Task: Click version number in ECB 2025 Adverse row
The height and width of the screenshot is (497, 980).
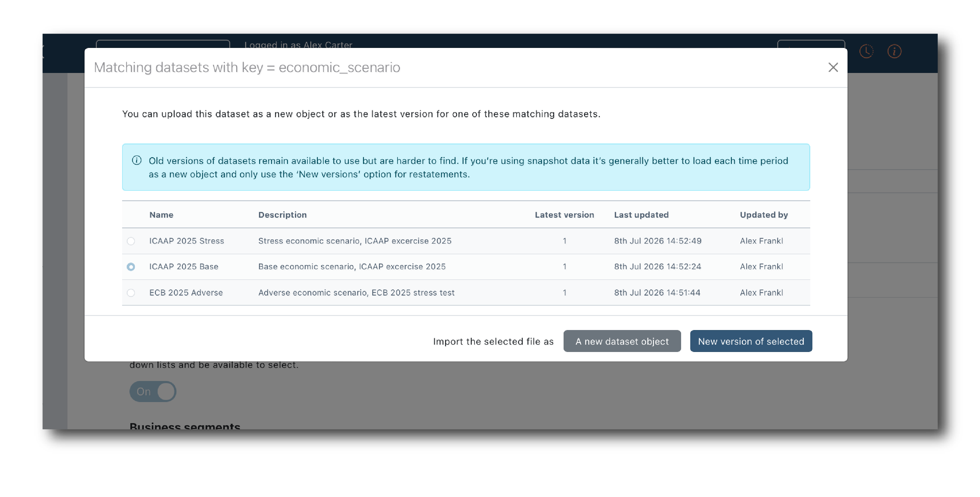Action: click(564, 293)
